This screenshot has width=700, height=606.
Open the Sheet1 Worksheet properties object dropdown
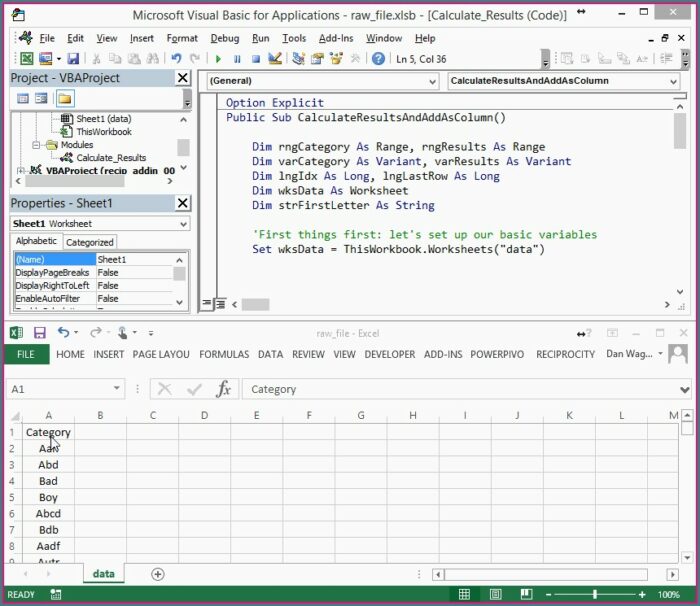[183, 224]
